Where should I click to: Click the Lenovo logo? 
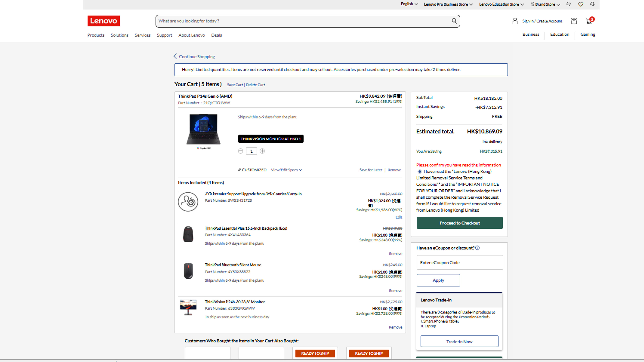pos(103,21)
